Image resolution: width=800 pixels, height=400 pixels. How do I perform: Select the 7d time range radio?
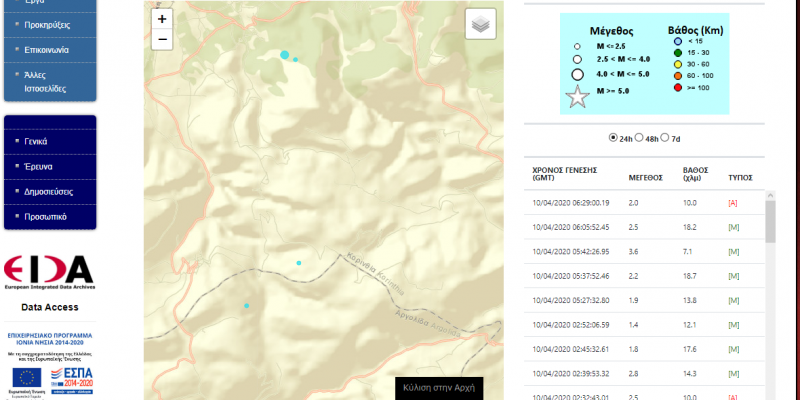pos(665,138)
